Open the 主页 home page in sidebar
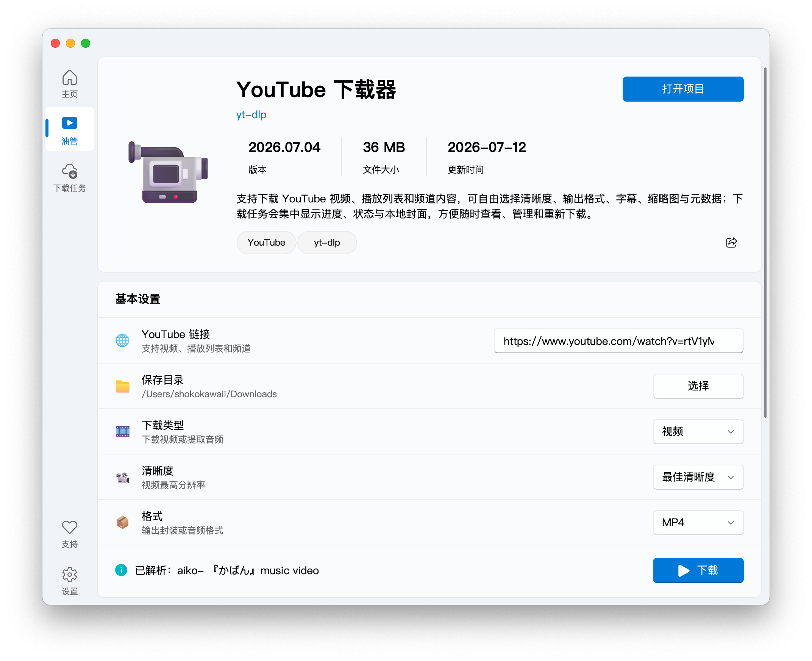The image size is (812, 661). pos(70,84)
